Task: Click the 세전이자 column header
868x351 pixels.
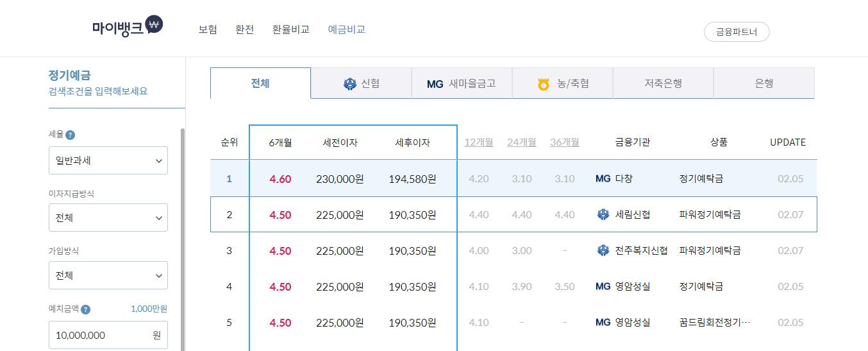Action: point(340,143)
